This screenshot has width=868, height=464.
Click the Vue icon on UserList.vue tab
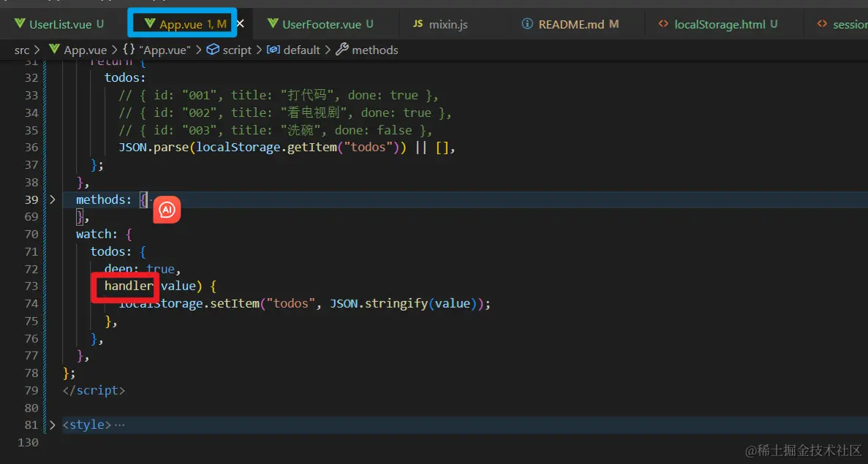[20, 24]
